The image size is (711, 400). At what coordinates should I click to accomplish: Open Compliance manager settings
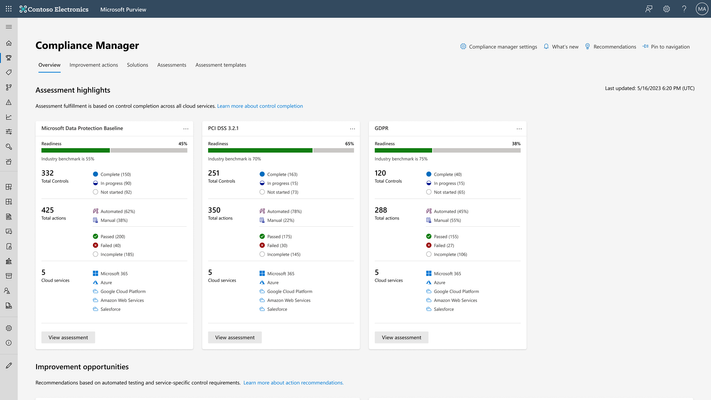498,47
